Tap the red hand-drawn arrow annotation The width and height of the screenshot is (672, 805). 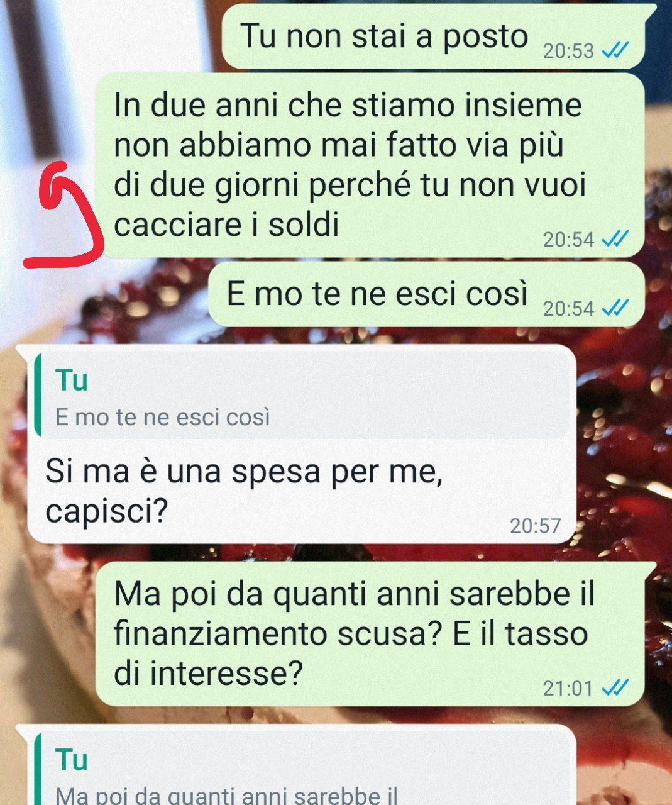pos(64,214)
